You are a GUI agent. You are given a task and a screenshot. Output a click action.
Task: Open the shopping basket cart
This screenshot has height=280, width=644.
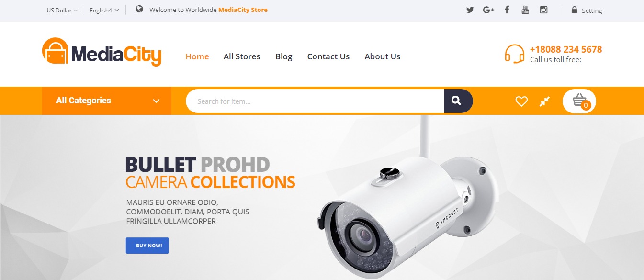coord(579,101)
